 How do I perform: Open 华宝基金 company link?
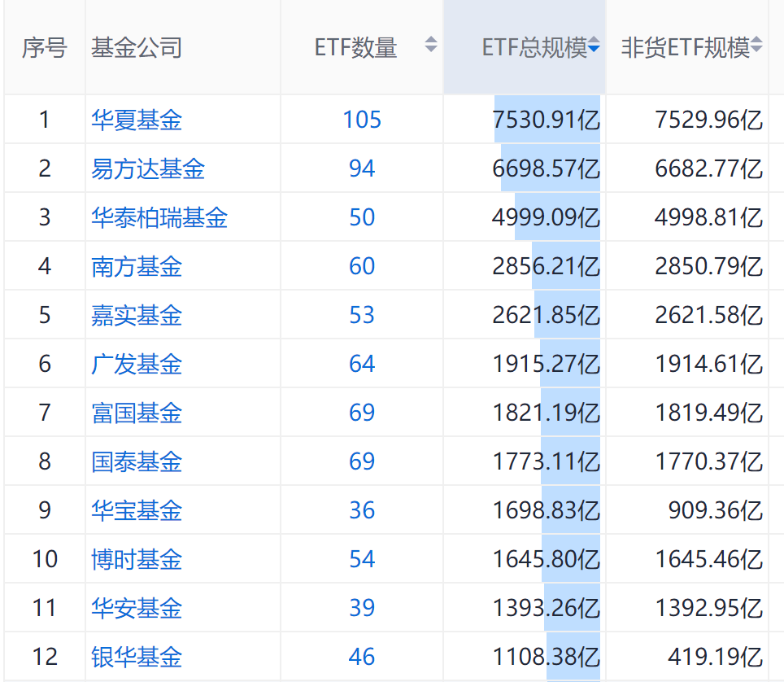[137, 510]
